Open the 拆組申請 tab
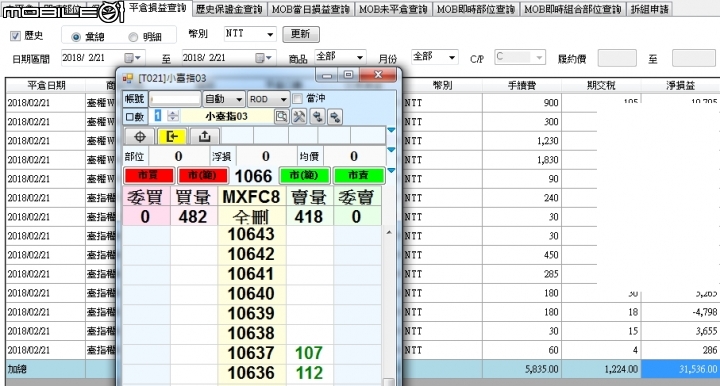The image size is (720, 386). pos(649,9)
